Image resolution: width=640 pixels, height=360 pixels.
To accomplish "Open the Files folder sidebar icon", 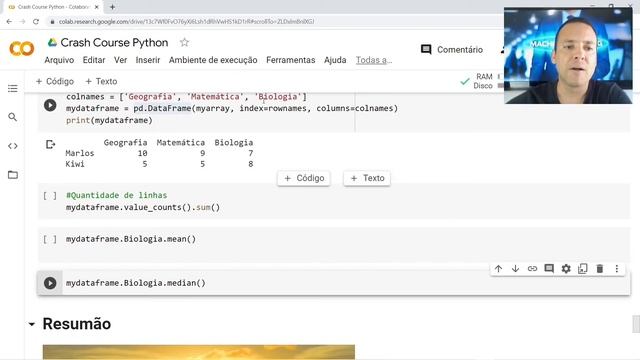I will tap(13, 175).
